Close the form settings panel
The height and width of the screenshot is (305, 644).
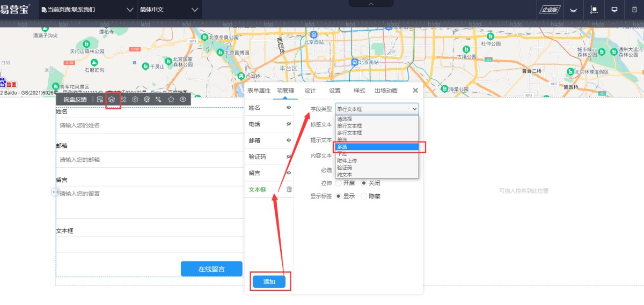pyautogui.click(x=415, y=91)
